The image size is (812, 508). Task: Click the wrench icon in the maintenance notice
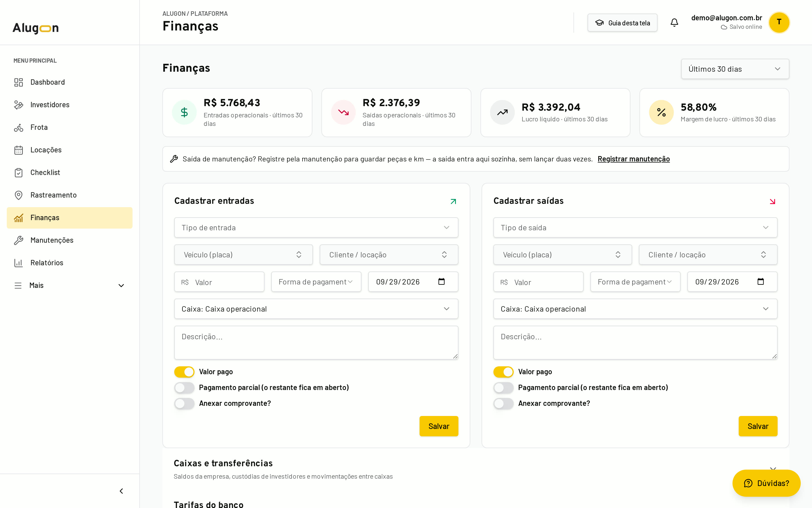coord(174,159)
